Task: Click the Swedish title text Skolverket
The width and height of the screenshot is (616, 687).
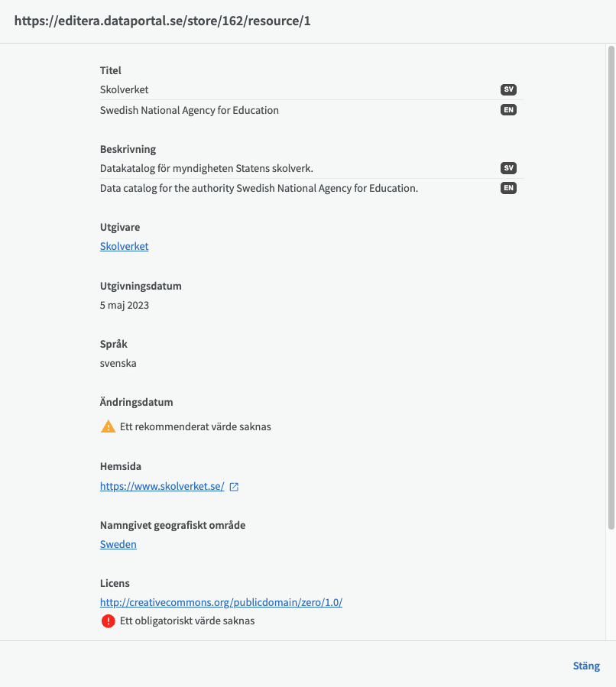Action: [124, 89]
